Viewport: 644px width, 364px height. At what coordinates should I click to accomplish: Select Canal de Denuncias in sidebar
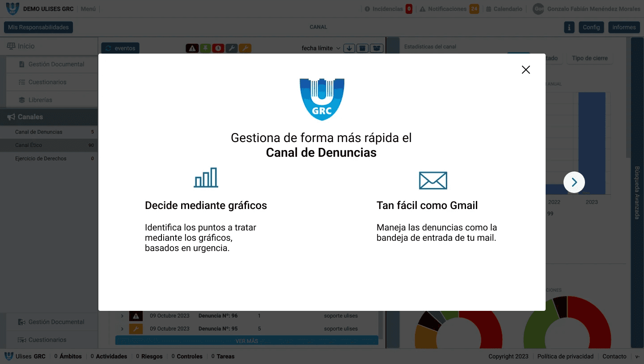click(49, 132)
